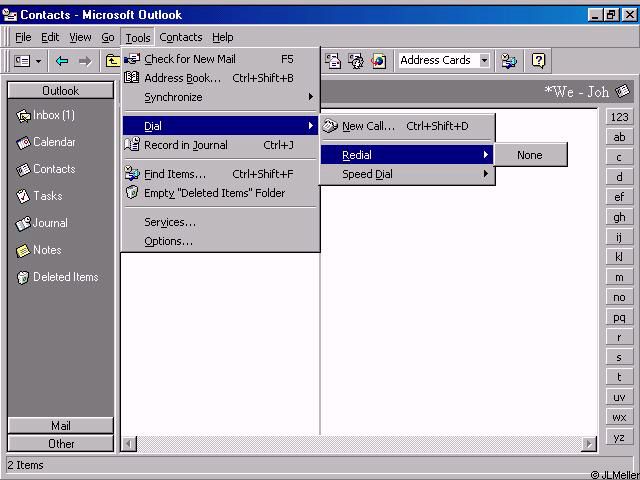Select New Call in Dial submenu
This screenshot has width=640, height=480.
click(407, 126)
